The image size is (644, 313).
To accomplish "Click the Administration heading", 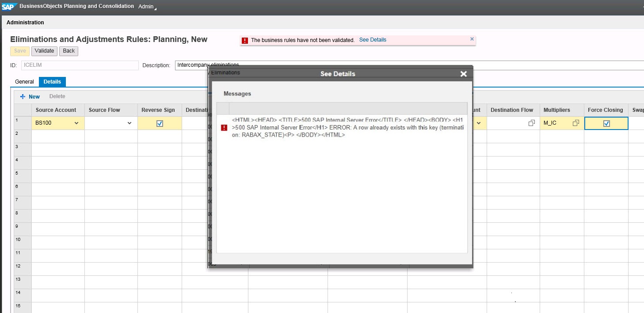I will tap(25, 23).
